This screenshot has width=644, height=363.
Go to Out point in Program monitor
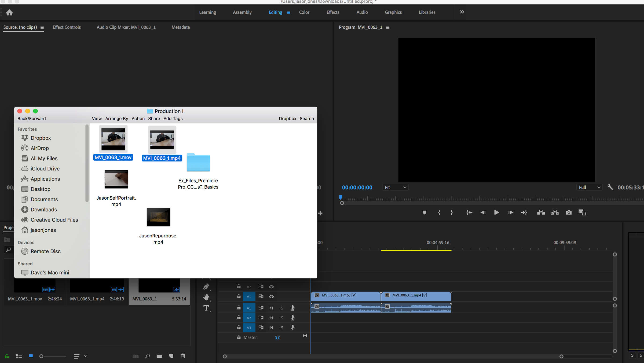click(524, 212)
